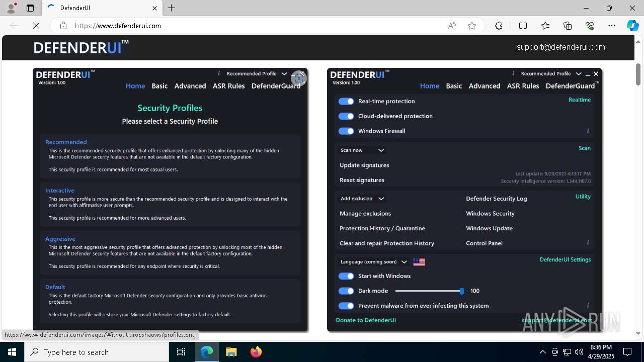This screenshot has width=644, height=362.
Task: Click Manage exclusions
Action: click(x=365, y=214)
